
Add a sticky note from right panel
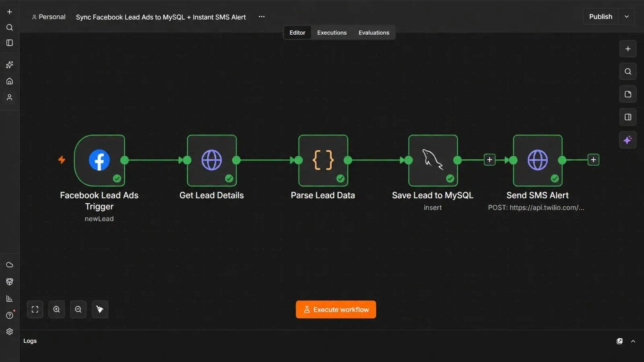coord(628,94)
